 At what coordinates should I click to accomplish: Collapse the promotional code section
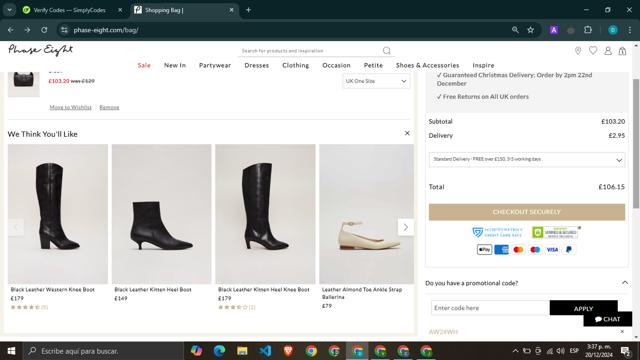click(x=624, y=282)
